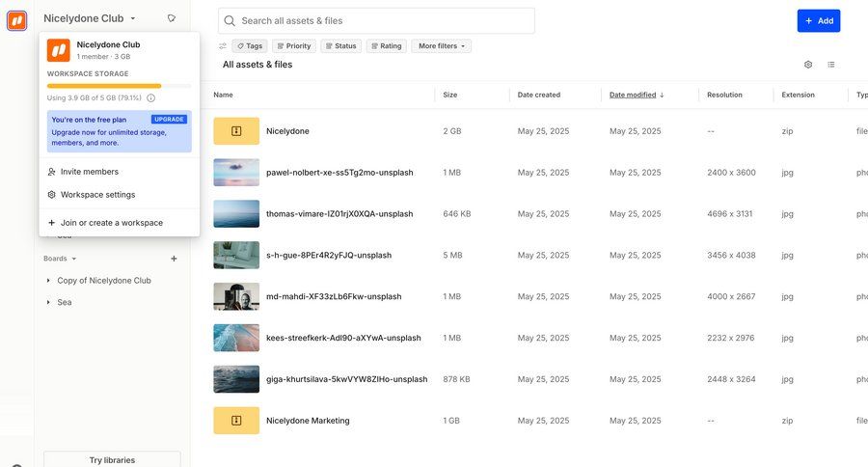Click the 3456 x 4038 resolution cell
The height and width of the screenshot is (467, 868).
(x=731, y=256)
